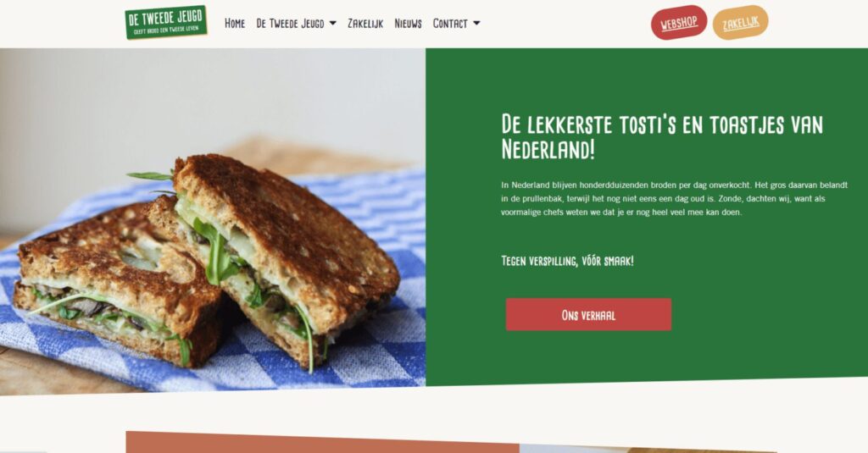Viewport: 868px width, 453px height.
Task: Open the Zakelijk link in the navigation bar
Action: pyautogui.click(x=365, y=23)
